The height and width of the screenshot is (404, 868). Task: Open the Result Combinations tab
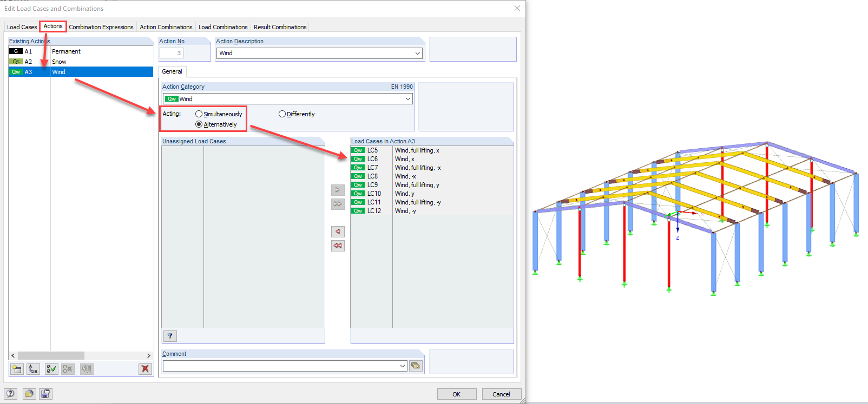coord(280,27)
